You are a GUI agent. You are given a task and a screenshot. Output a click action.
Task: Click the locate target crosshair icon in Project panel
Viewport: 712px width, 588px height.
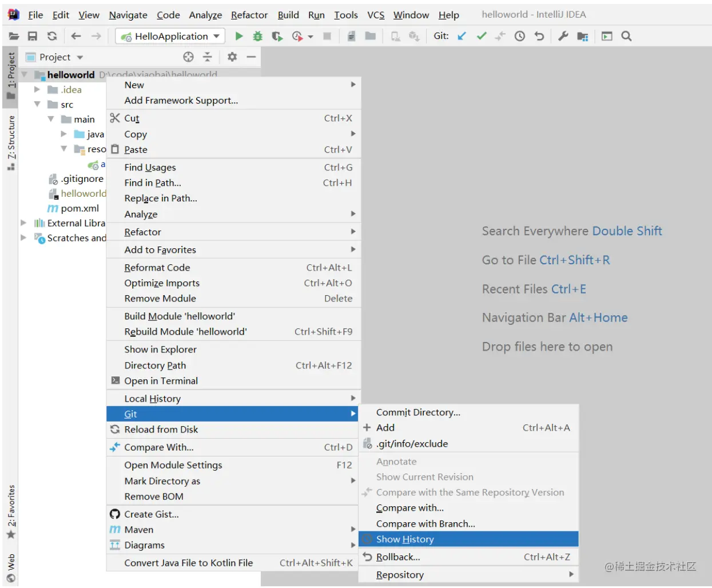[188, 57]
